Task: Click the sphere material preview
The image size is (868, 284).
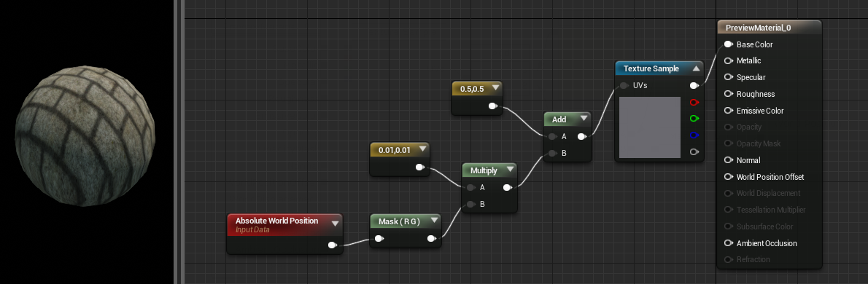Action: 85,136
